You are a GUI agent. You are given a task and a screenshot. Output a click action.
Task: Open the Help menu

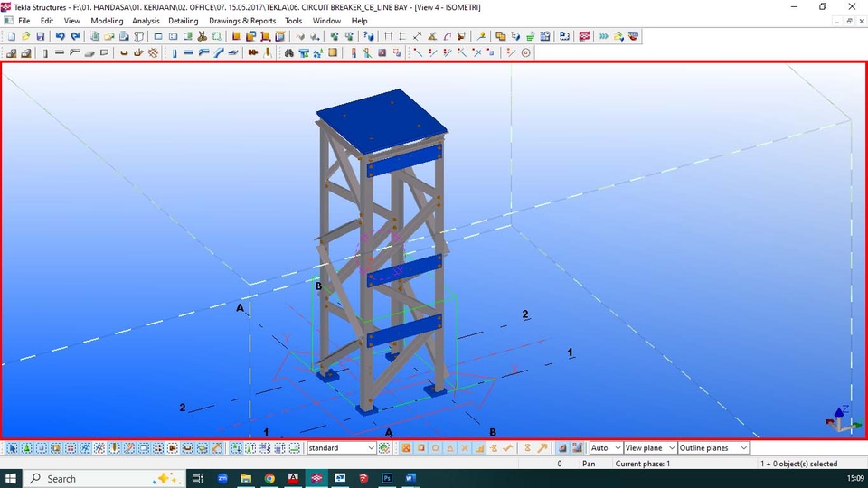pos(359,21)
